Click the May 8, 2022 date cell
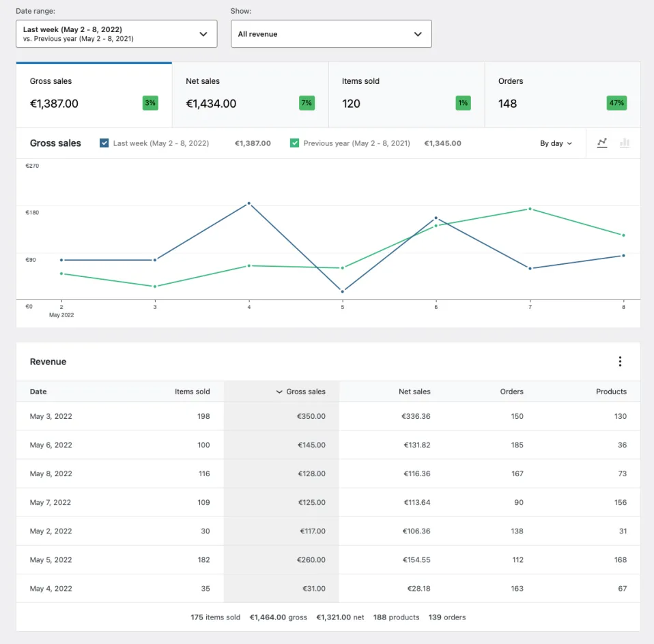Image resolution: width=654 pixels, height=644 pixels. pyautogui.click(x=51, y=474)
